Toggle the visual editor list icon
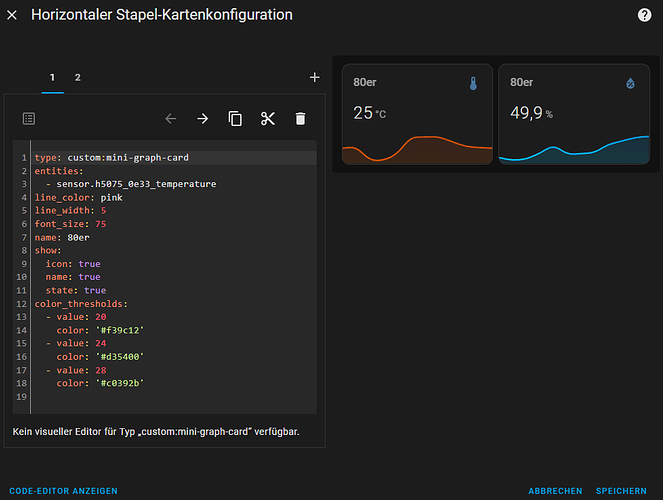Viewport: 663px width, 500px height. tap(29, 118)
